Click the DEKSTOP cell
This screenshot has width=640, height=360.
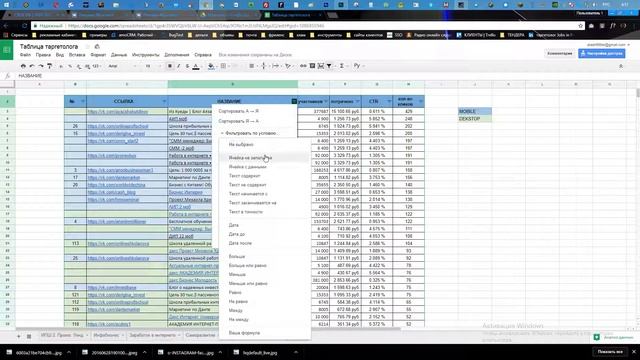[475, 119]
